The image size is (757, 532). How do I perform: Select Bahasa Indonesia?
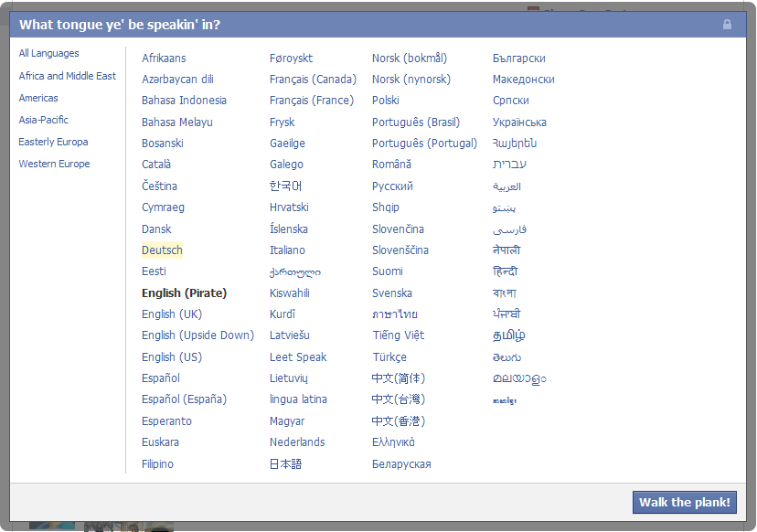pos(184,101)
